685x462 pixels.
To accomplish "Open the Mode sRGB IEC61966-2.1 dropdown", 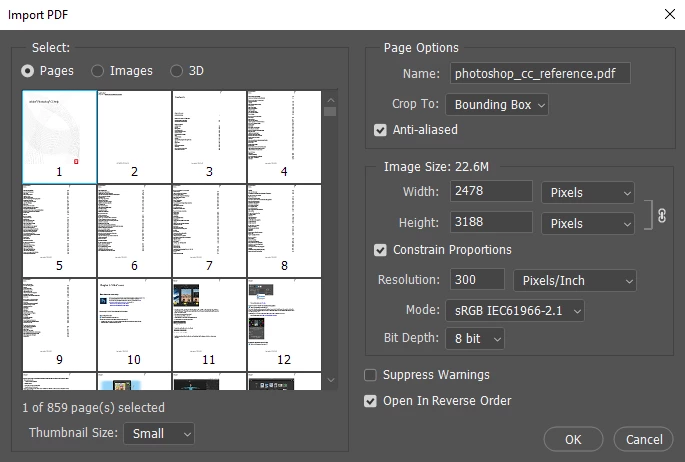I will (x=515, y=311).
